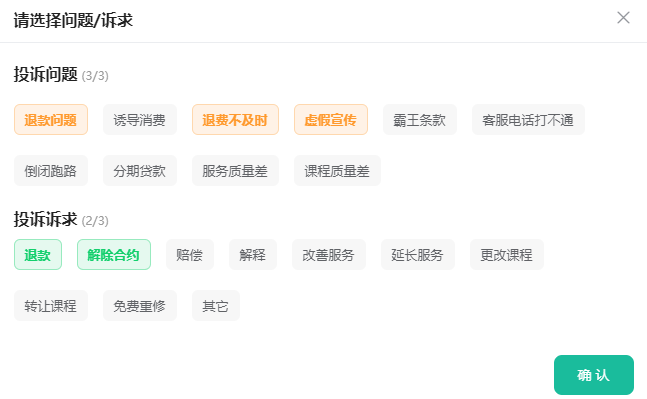Image resolution: width=647 pixels, height=399 pixels.
Task: Choose the 解释 demand tag
Action: 253,255
